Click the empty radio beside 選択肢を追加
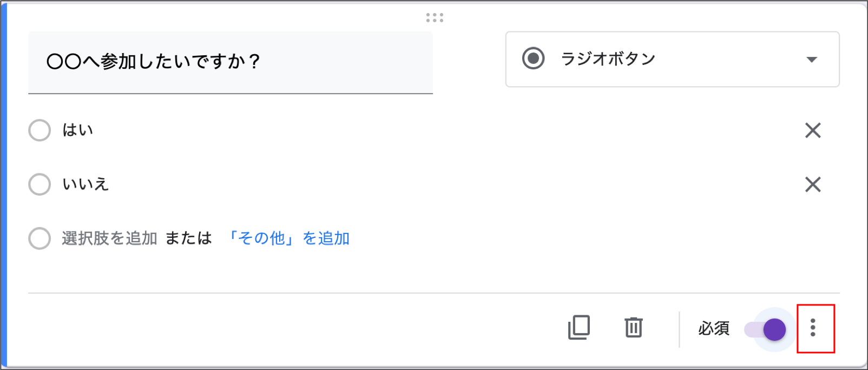 (x=40, y=238)
